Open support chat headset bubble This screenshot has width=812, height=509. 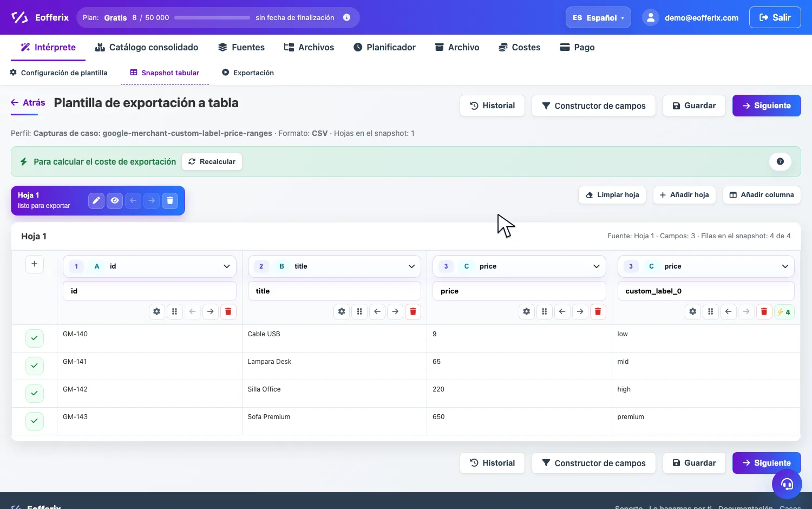787,484
